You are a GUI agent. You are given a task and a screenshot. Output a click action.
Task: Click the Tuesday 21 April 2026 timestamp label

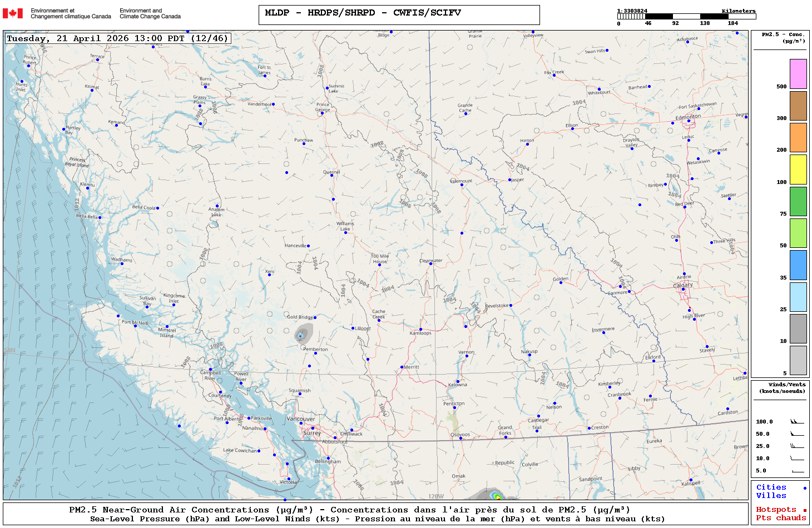pyautogui.click(x=117, y=38)
